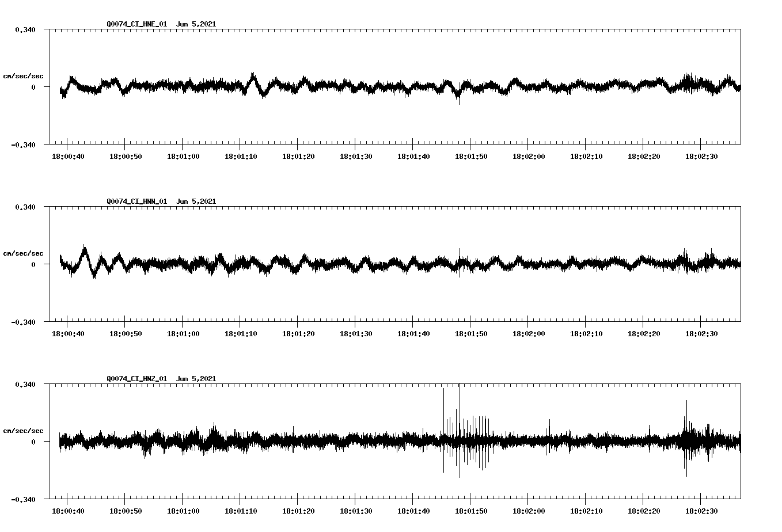Click the Jun 5,2021 date on HNZ plot
This screenshot has height=532, width=782.
click(x=196, y=379)
